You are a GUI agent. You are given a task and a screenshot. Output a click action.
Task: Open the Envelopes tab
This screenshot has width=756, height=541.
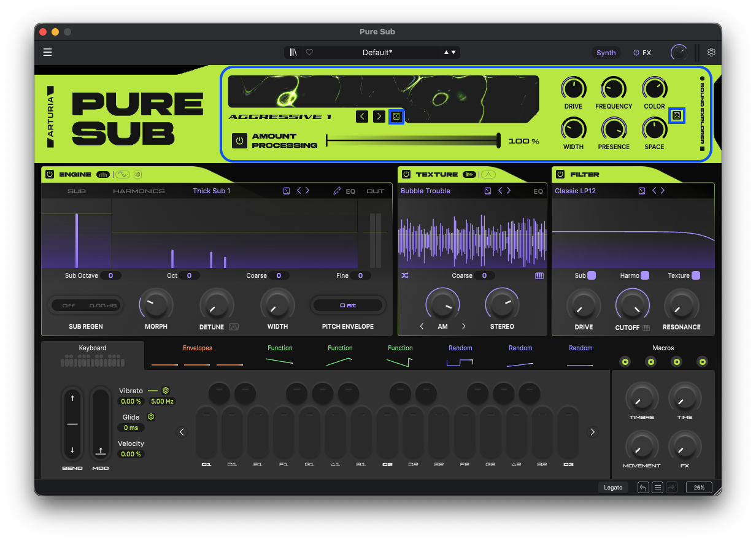click(x=197, y=356)
